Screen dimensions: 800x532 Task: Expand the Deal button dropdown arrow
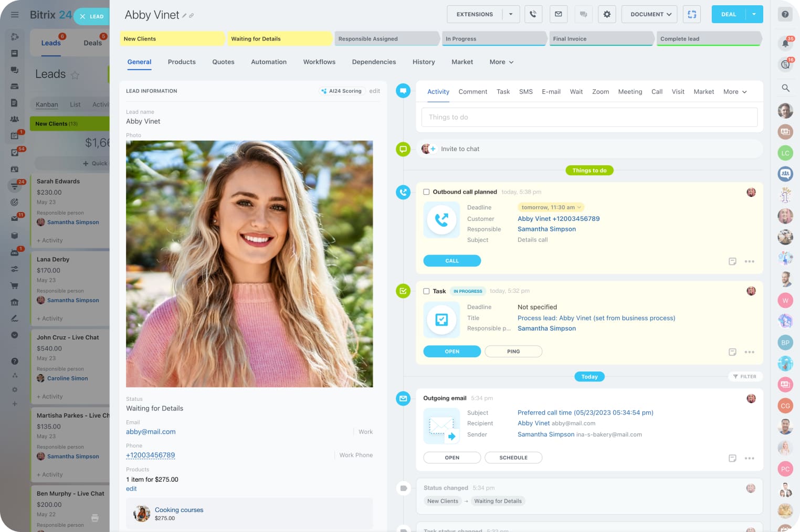[x=754, y=14]
